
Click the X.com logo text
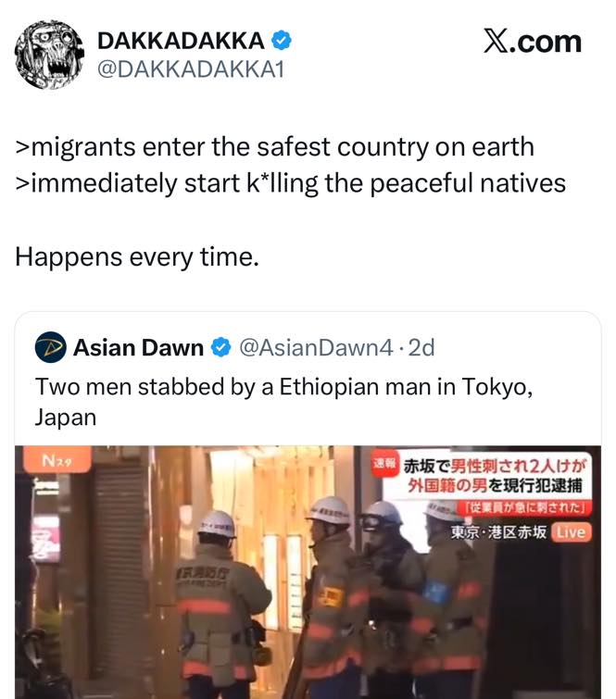(533, 42)
